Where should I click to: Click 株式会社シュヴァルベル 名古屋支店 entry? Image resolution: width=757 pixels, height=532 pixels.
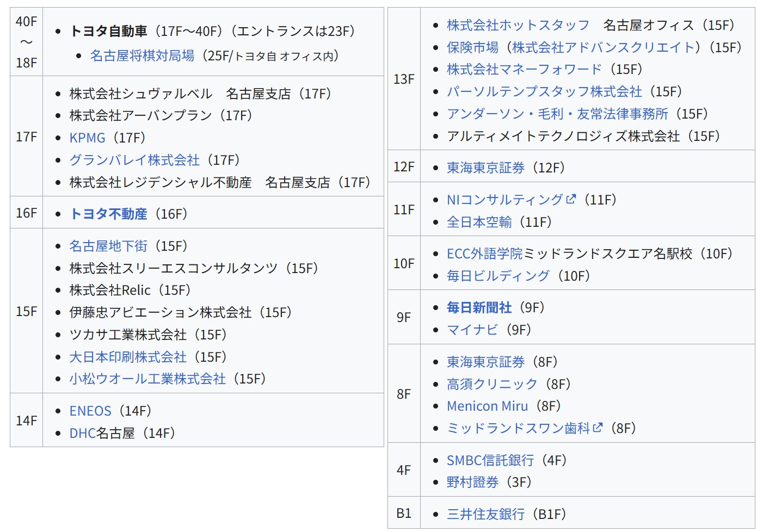[200, 94]
